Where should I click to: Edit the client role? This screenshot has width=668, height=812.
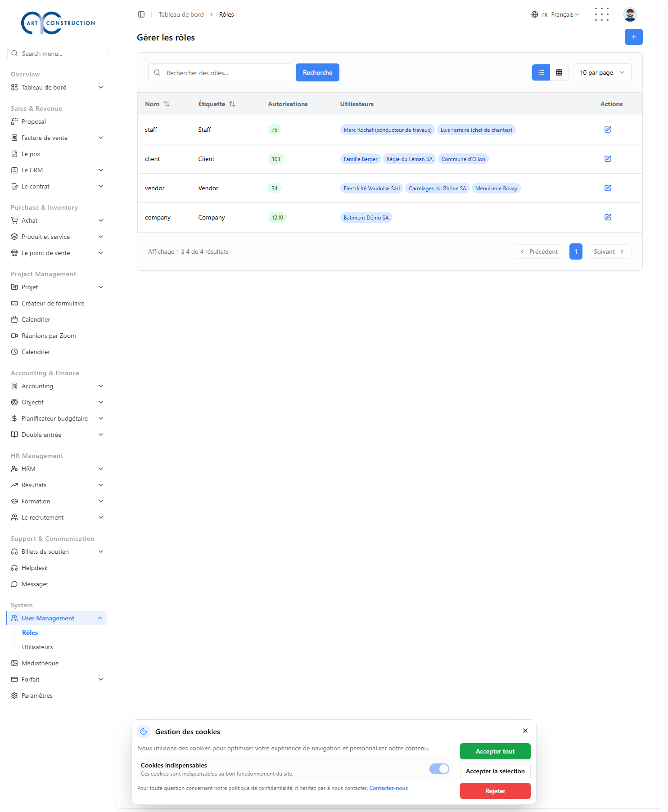coord(608,159)
